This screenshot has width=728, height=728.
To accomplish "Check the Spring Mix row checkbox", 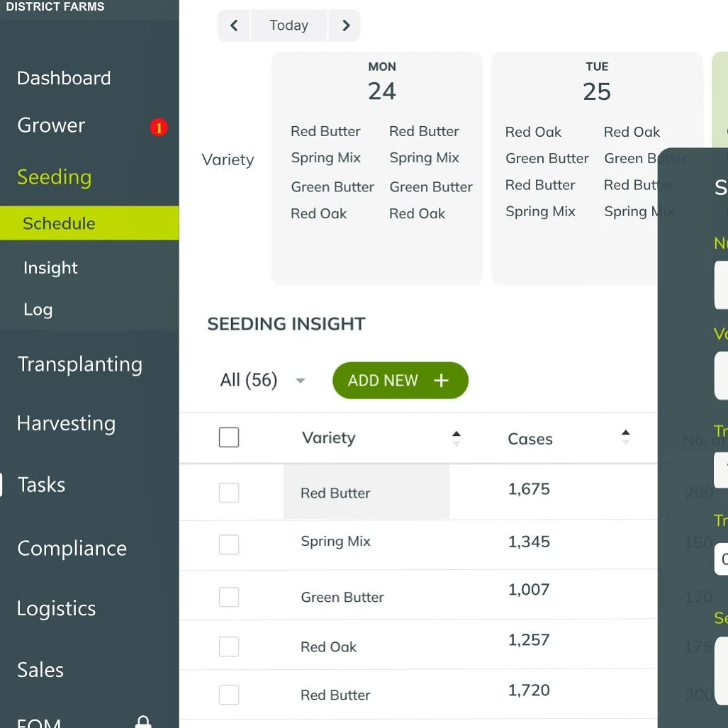I will click(x=229, y=544).
